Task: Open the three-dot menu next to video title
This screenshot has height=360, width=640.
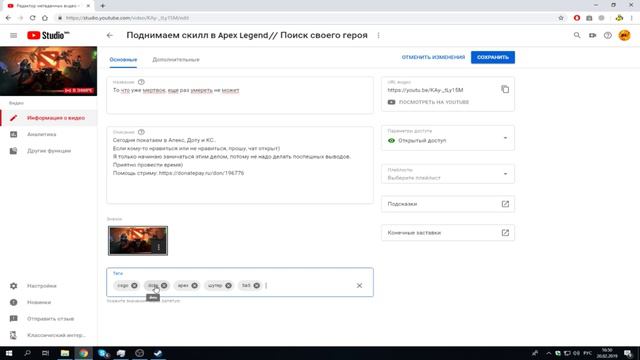Action: (378, 36)
